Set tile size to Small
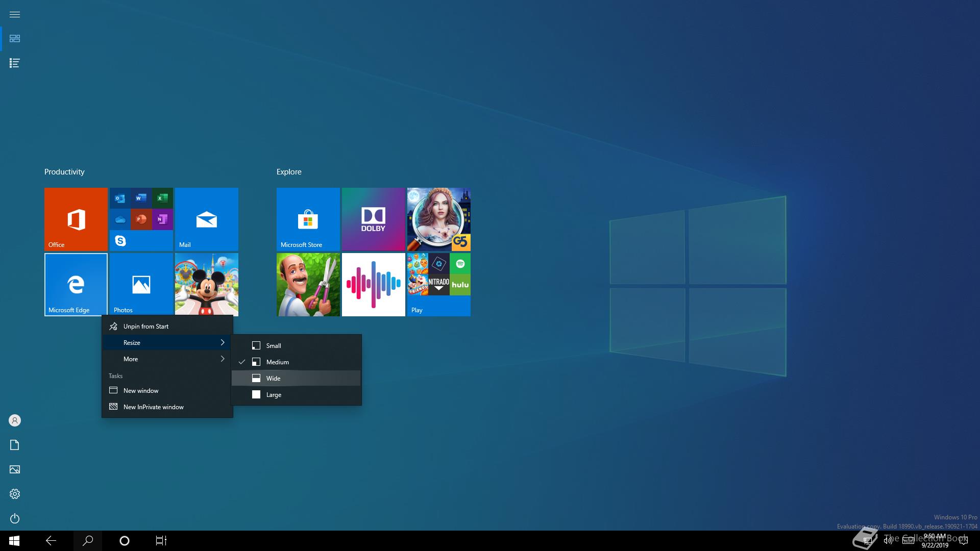Viewport: 980px width, 551px height. (x=296, y=346)
